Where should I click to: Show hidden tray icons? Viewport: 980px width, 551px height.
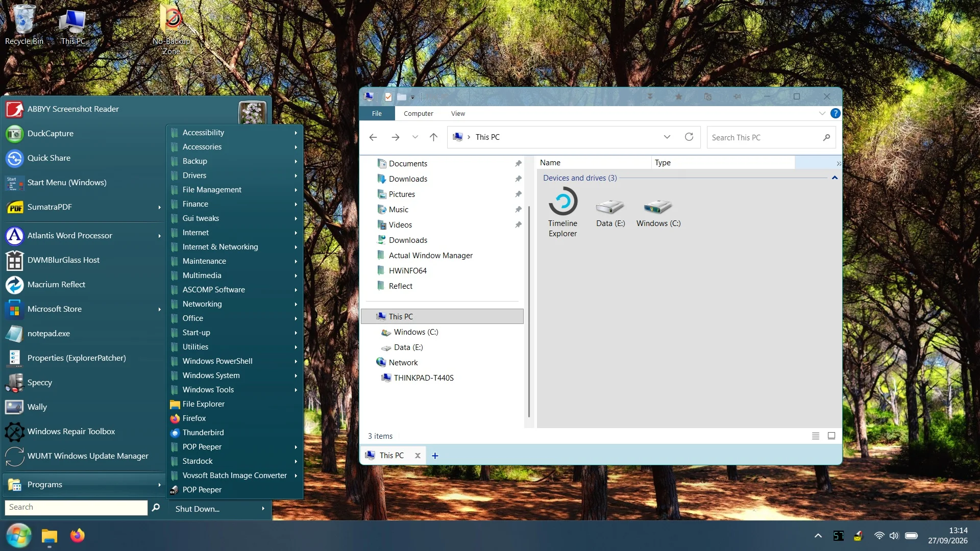[818, 536]
